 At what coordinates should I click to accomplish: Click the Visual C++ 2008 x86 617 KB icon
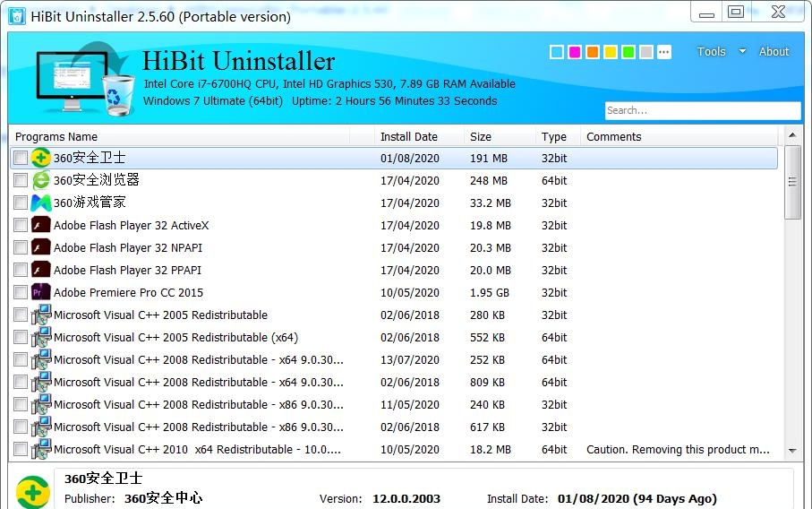tap(40, 427)
